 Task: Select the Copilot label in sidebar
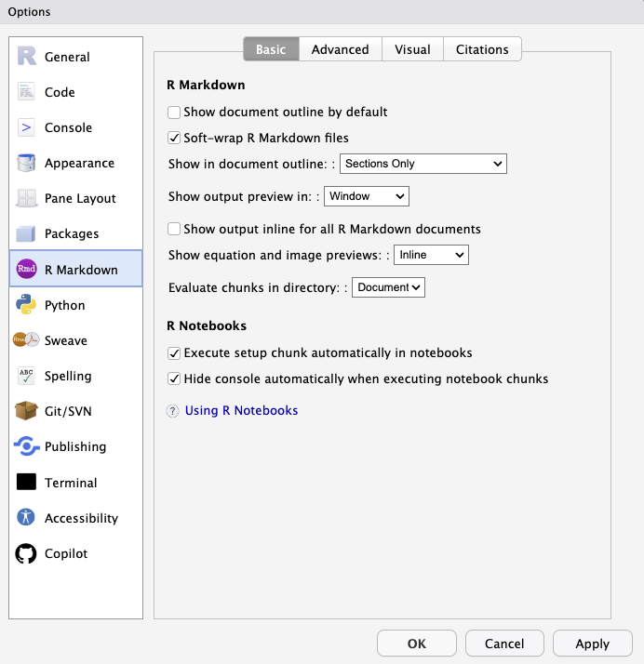pos(66,554)
